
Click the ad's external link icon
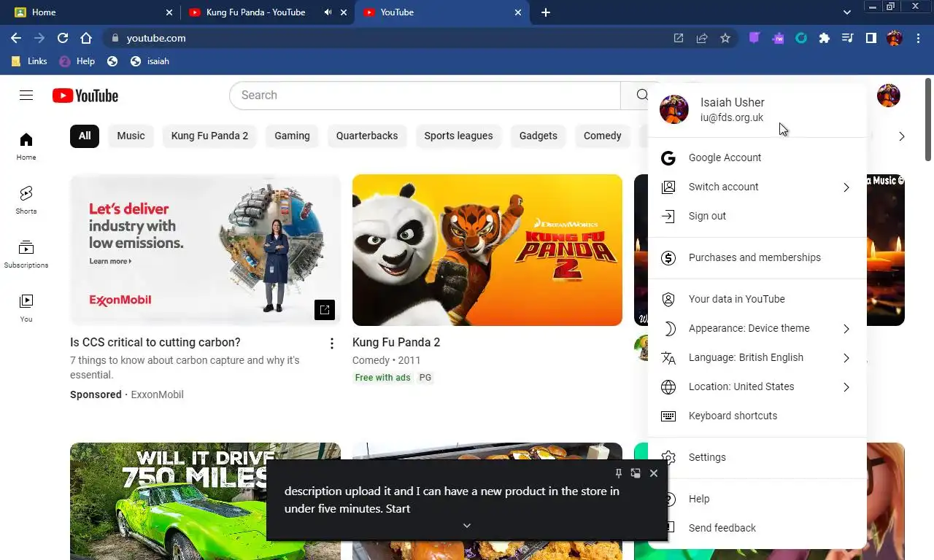point(325,310)
